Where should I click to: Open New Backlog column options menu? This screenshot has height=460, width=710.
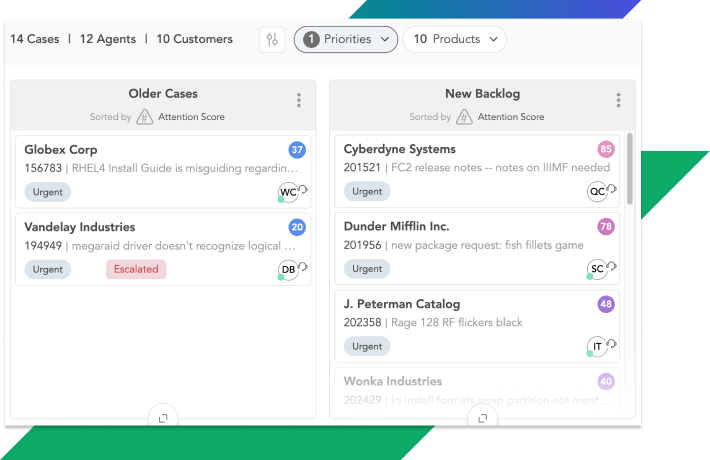pos(619,100)
